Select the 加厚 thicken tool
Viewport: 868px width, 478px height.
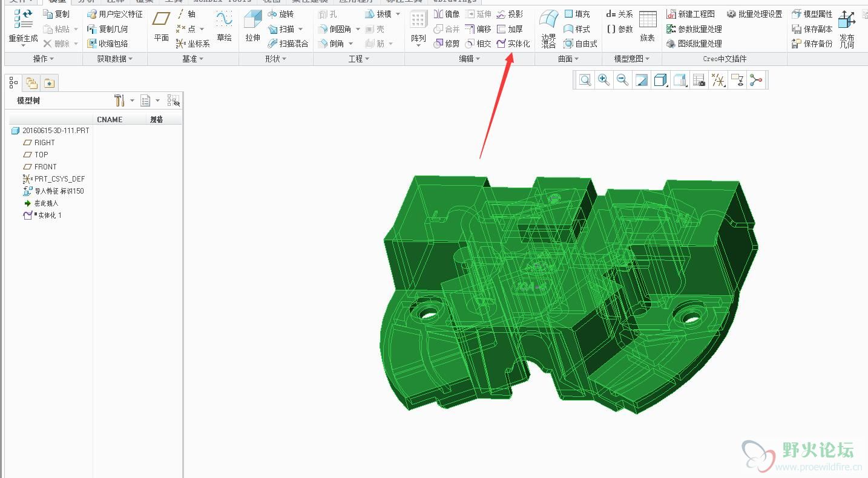click(510, 28)
